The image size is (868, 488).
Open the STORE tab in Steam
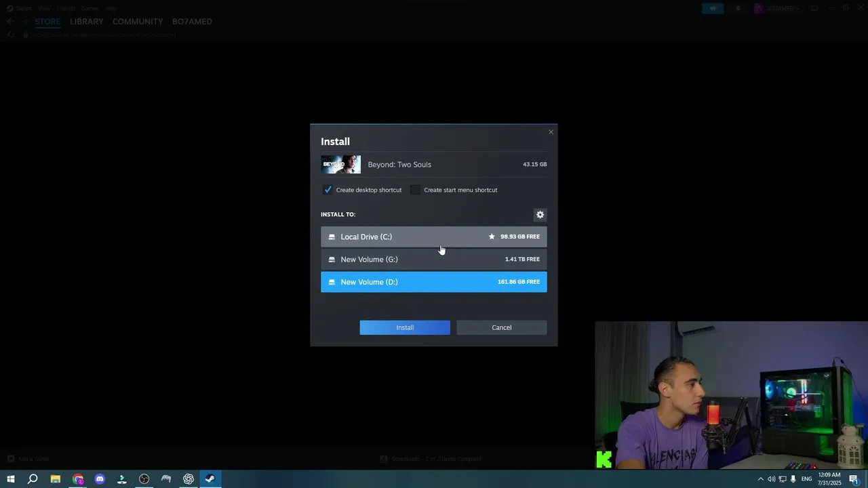point(47,22)
